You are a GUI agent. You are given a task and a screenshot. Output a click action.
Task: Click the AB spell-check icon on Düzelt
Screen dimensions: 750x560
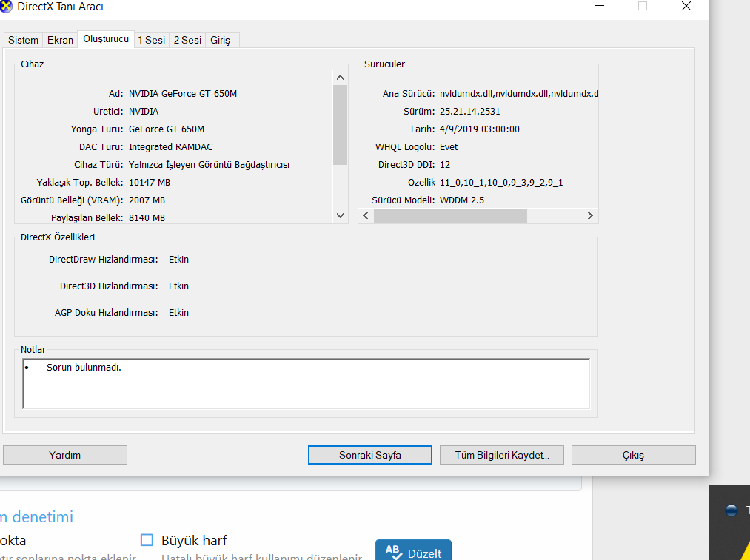[394, 552]
